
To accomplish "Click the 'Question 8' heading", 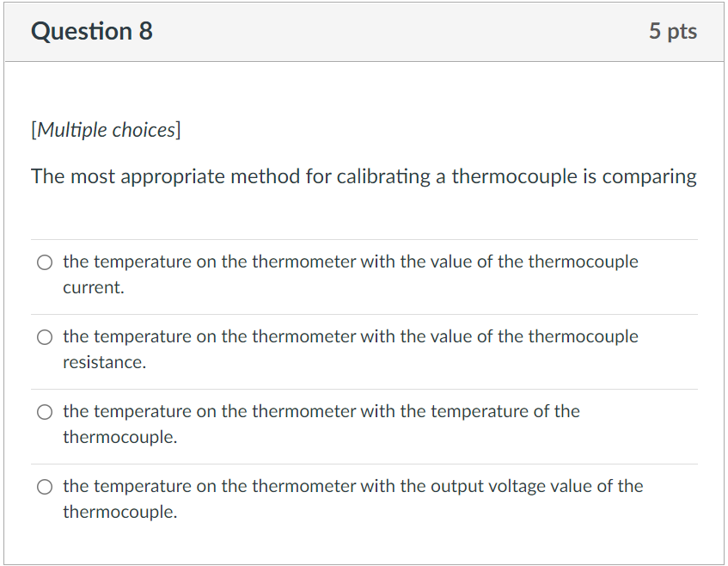I will (x=92, y=32).
